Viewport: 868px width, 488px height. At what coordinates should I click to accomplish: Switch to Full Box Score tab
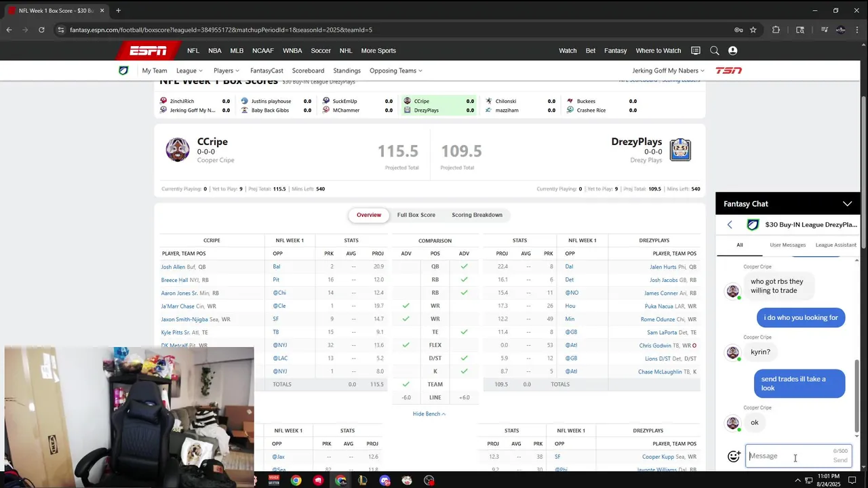(416, 215)
